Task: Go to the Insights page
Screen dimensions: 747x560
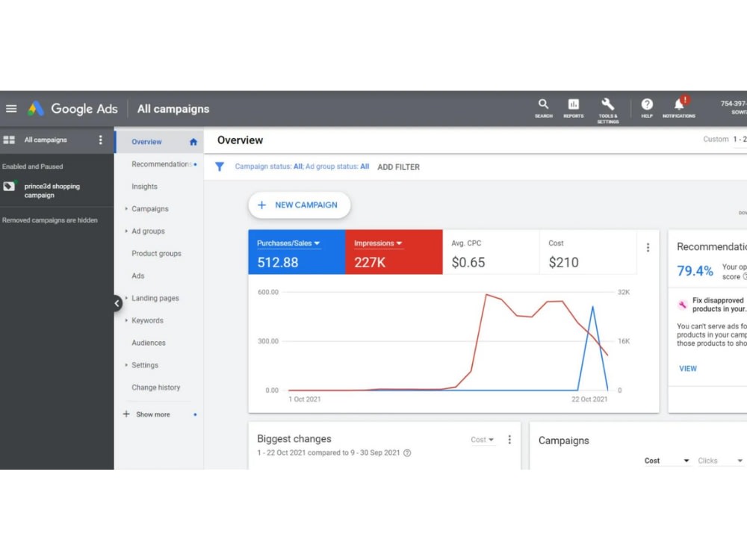Action: (x=144, y=187)
